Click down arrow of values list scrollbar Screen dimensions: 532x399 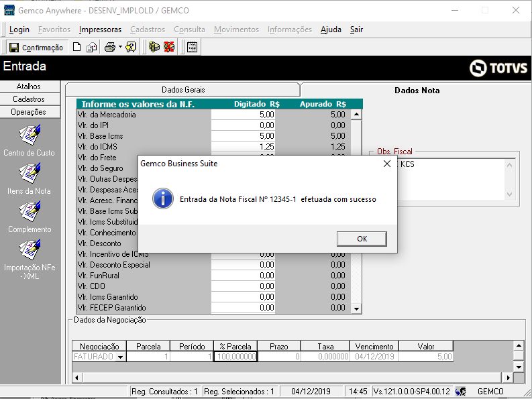click(356, 308)
